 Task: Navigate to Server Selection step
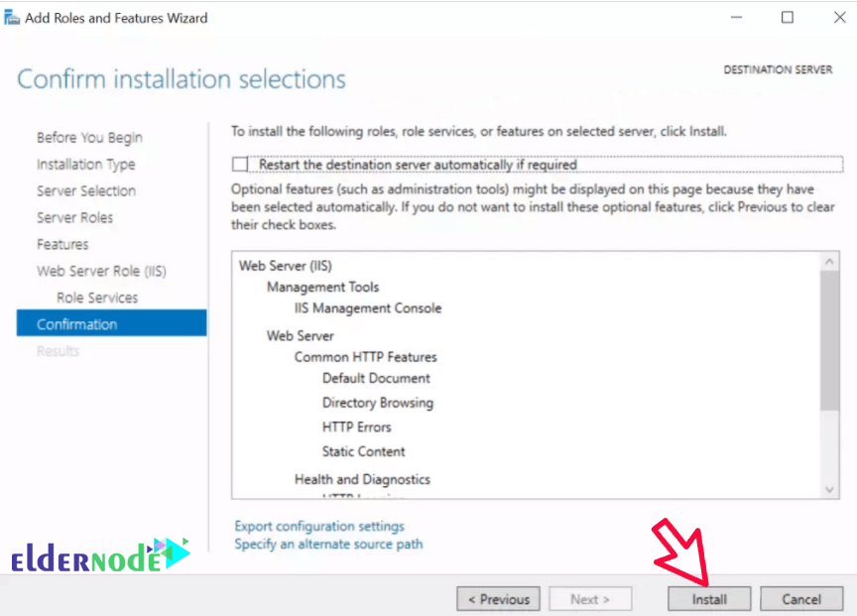[x=85, y=190]
